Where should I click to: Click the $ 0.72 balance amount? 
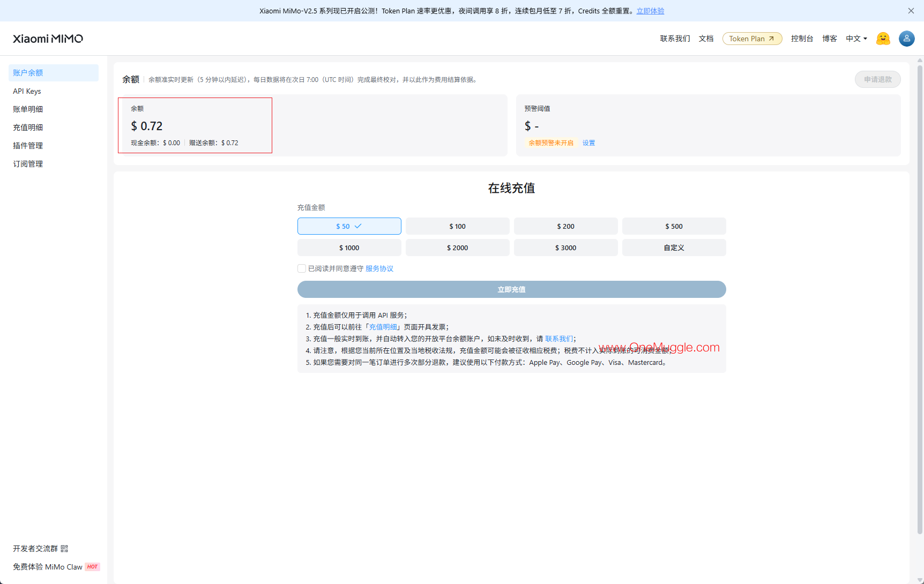[147, 126]
